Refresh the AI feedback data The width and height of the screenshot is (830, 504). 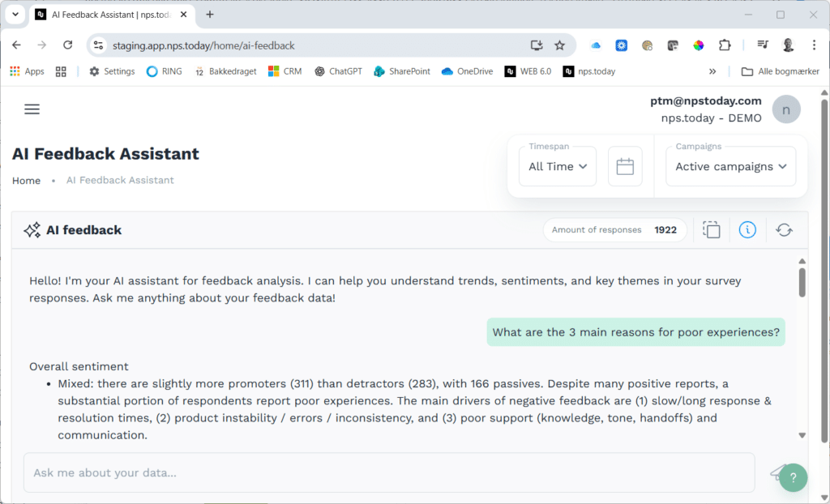pos(783,229)
